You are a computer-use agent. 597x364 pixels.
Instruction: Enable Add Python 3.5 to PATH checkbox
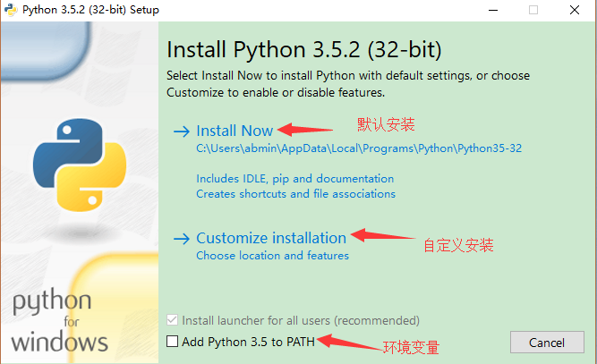tap(172, 341)
